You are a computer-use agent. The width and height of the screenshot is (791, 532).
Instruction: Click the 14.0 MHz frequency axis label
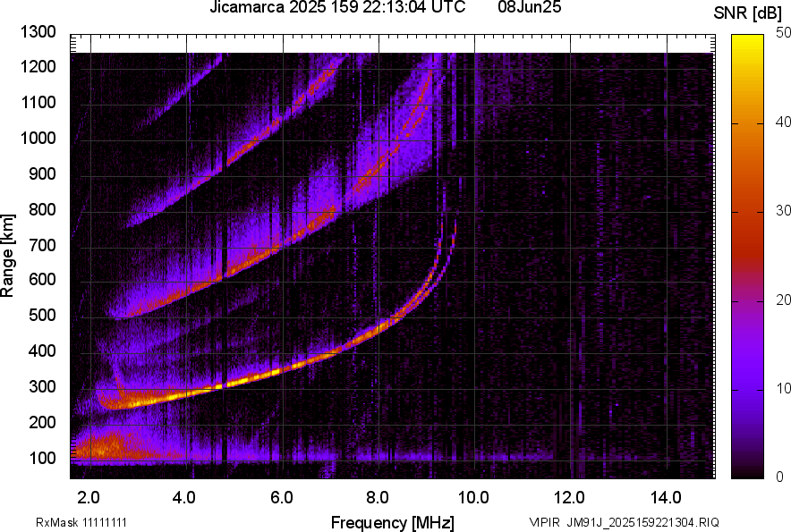click(x=666, y=498)
